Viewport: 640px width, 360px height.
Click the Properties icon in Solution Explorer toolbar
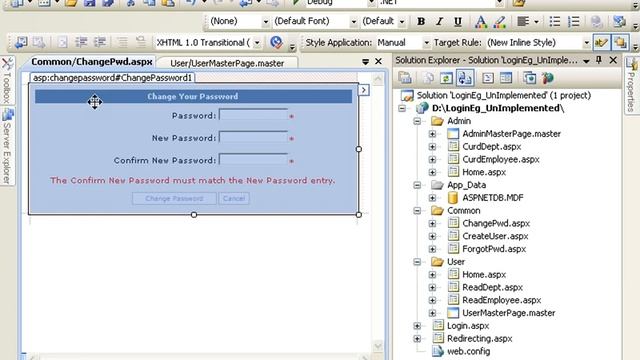click(x=405, y=78)
